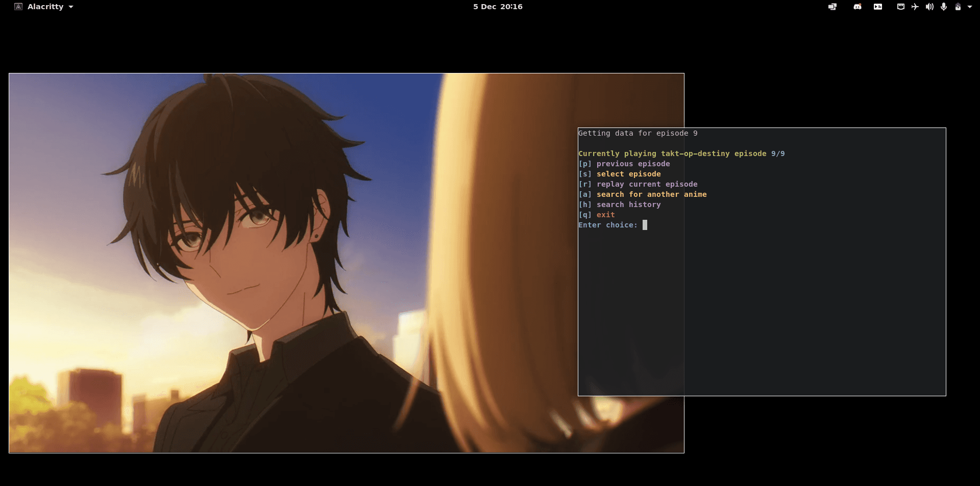Open the Alacritty application dropdown

click(71, 7)
